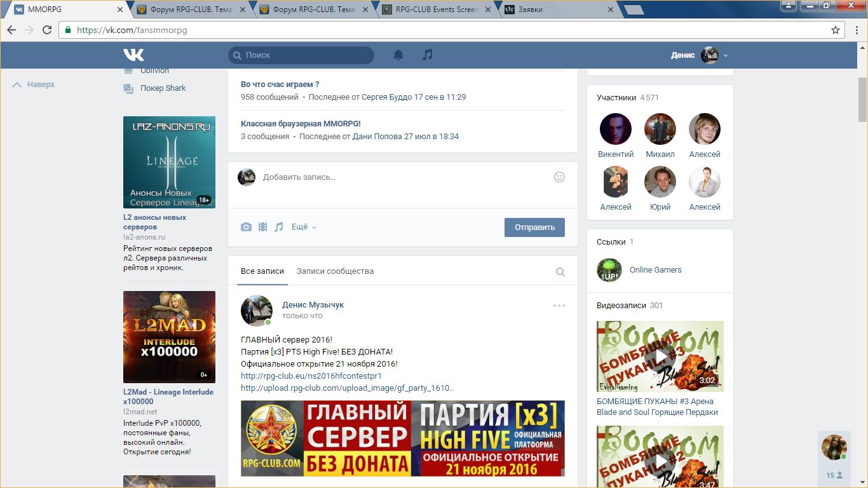Reload the current page
The width and height of the screenshot is (868, 488).
click(x=47, y=30)
